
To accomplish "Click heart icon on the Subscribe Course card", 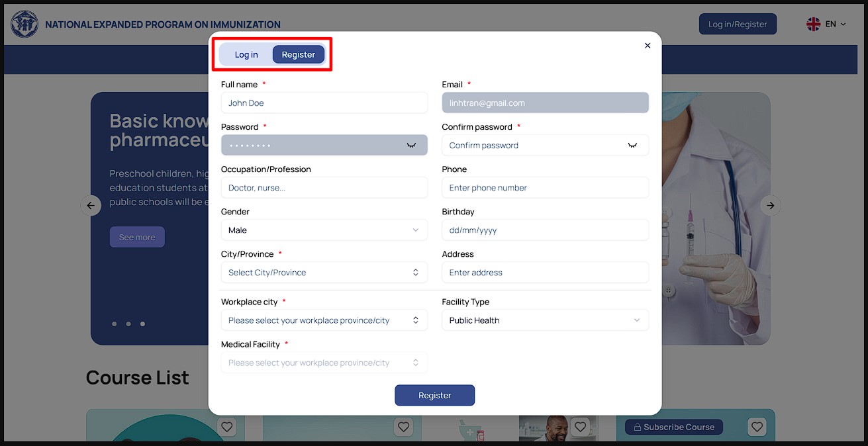I will [x=757, y=427].
